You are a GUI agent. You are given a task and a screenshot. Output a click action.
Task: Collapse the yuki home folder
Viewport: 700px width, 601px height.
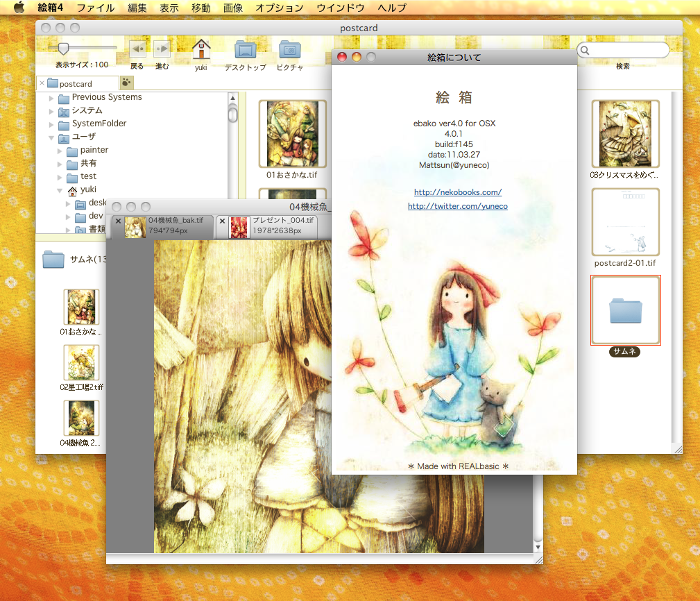pos(60,190)
